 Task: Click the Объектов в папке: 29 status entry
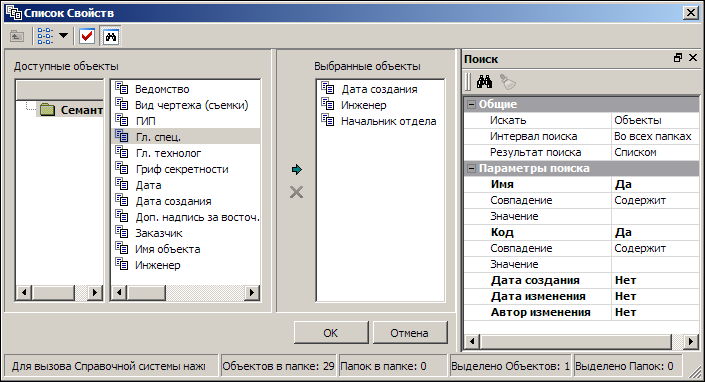pos(278,366)
